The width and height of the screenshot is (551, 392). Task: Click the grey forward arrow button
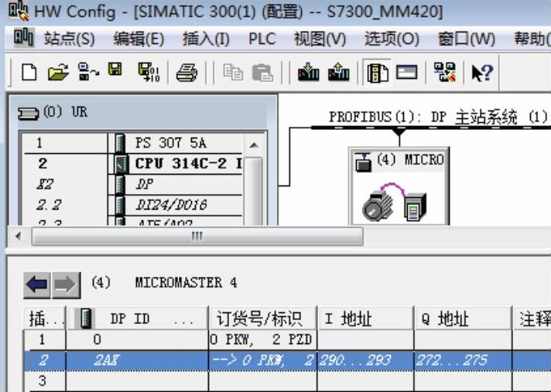click(x=66, y=285)
